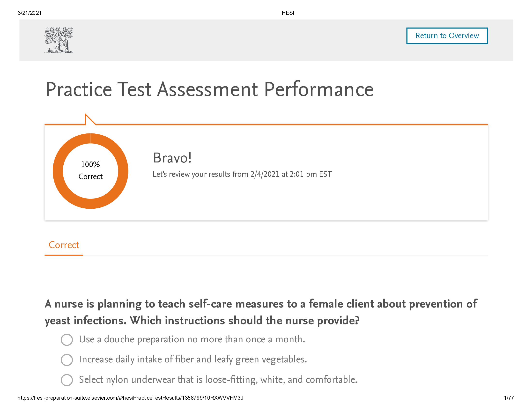Click the Return to Overview button

[x=446, y=36]
